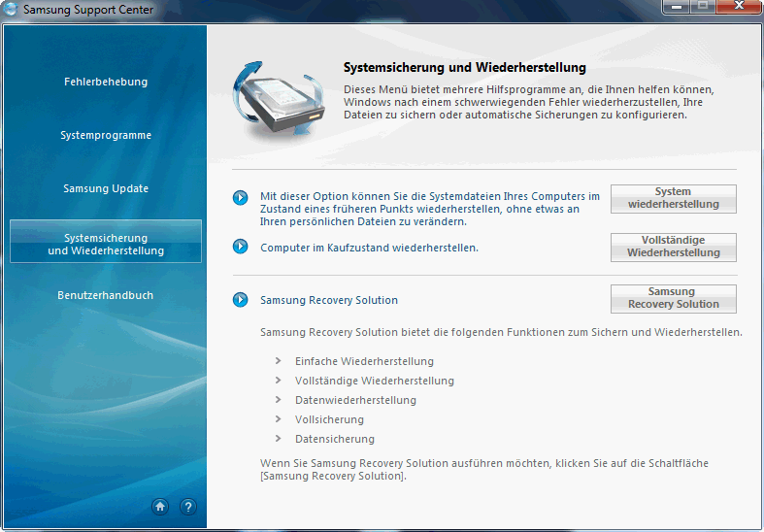Image resolution: width=764 pixels, height=532 pixels.
Task: Click the home icon in the sidebar
Action: pyautogui.click(x=160, y=506)
